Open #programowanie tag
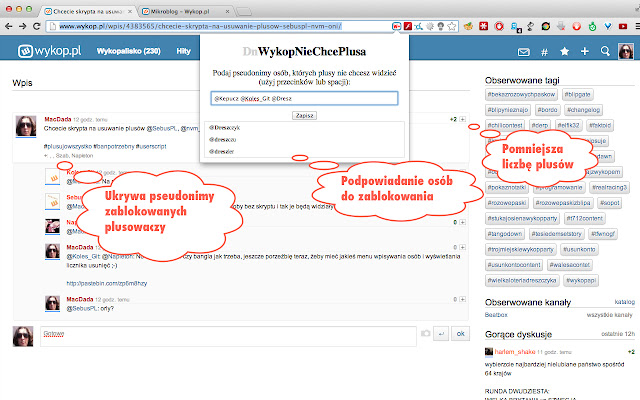Screen dimensions: 640x400 pos(559,187)
